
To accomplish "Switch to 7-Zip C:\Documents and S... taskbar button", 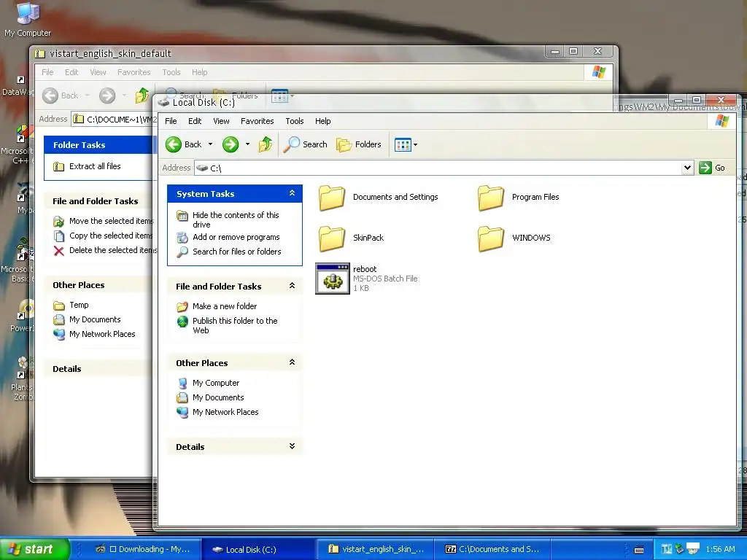I will (492, 549).
